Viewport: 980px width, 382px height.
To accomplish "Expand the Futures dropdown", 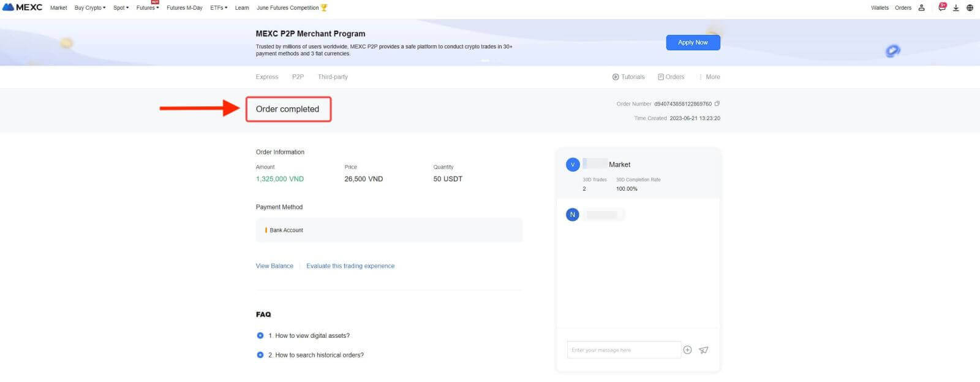I will click(x=148, y=8).
